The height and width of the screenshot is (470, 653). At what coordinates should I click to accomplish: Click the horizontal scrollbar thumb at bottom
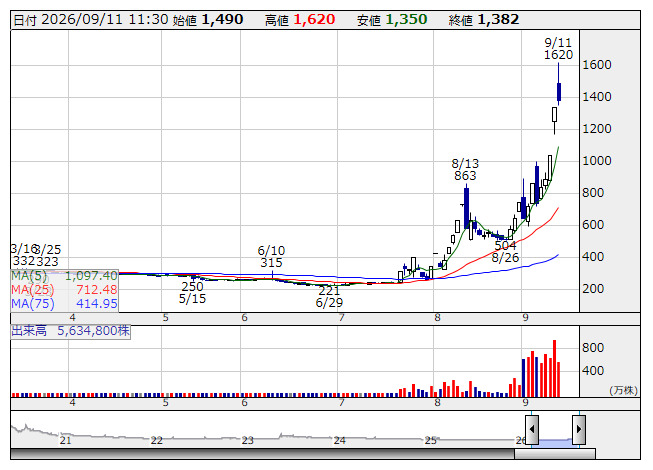pos(555,453)
